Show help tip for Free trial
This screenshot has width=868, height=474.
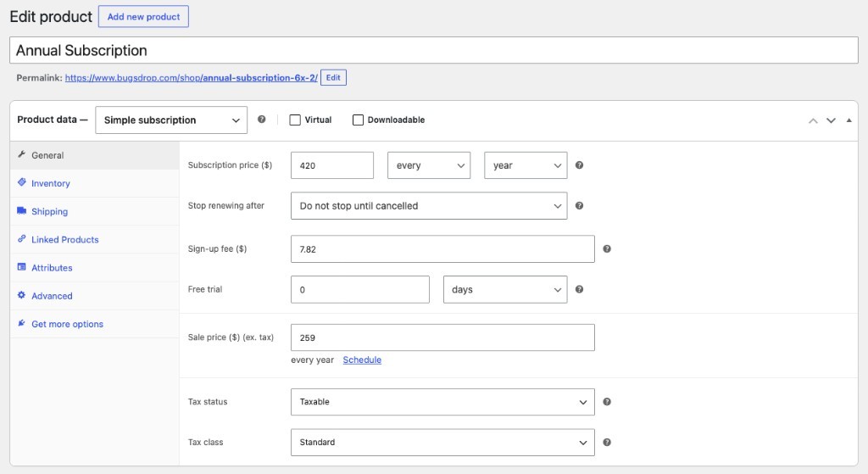pyautogui.click(x=579, y=289)
